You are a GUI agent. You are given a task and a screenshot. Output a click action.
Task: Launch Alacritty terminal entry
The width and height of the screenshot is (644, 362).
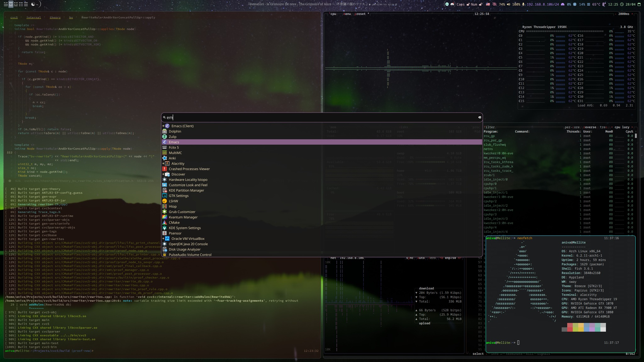click(322, 163)
